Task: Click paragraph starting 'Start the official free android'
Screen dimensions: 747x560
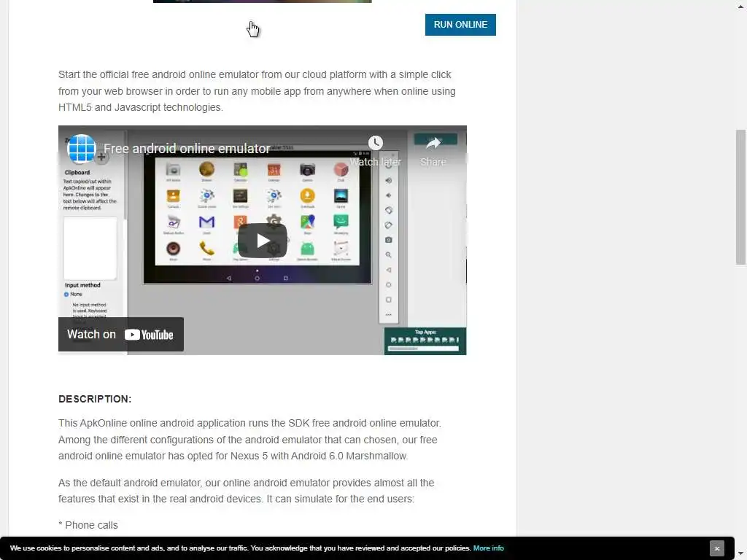Action: point(257,91)
